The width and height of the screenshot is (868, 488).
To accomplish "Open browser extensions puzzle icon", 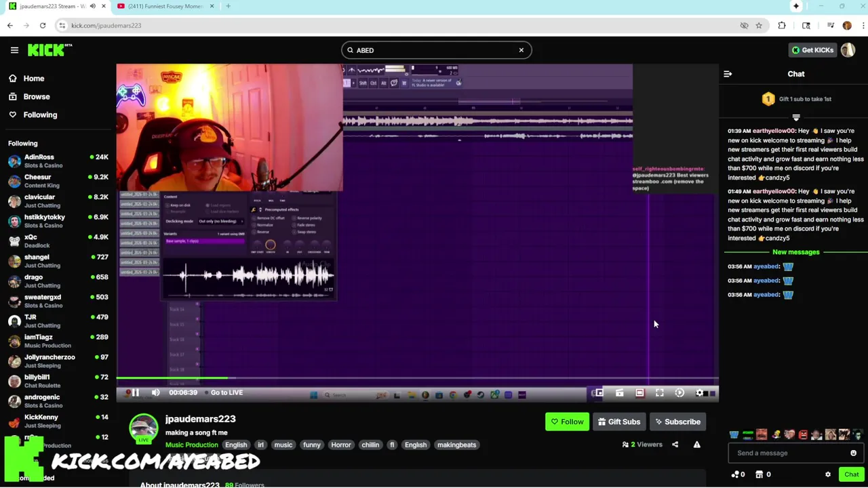I will click(x=782, y=26).
